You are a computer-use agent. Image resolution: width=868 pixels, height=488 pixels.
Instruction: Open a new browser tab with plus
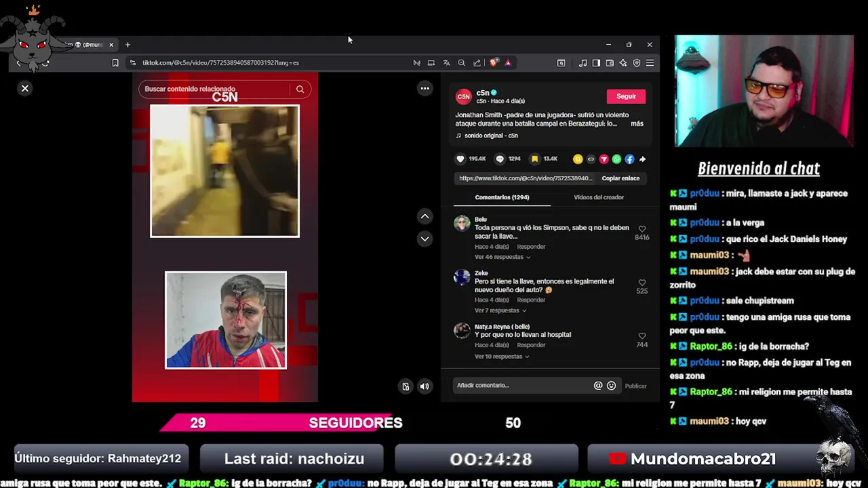pyautogui.click(x=127, y=45)
